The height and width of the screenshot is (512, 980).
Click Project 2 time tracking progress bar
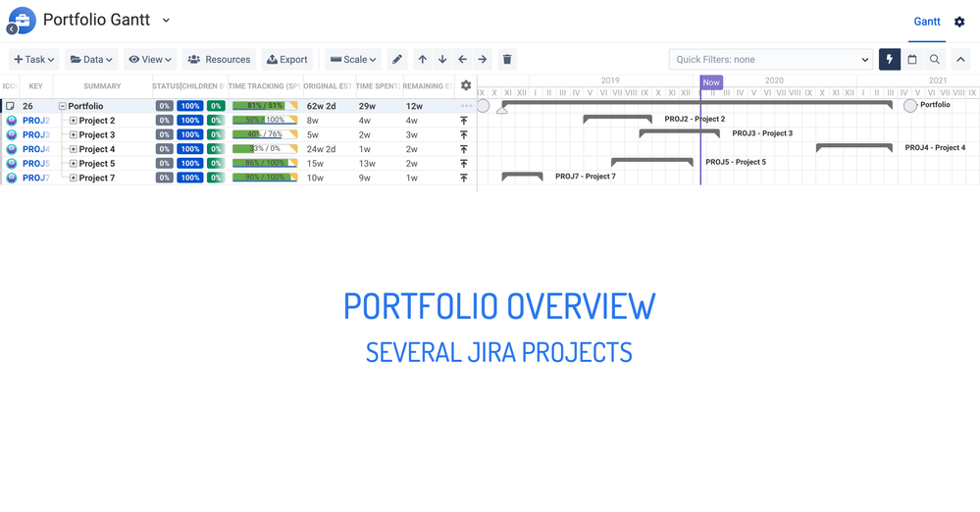[265, 120]
